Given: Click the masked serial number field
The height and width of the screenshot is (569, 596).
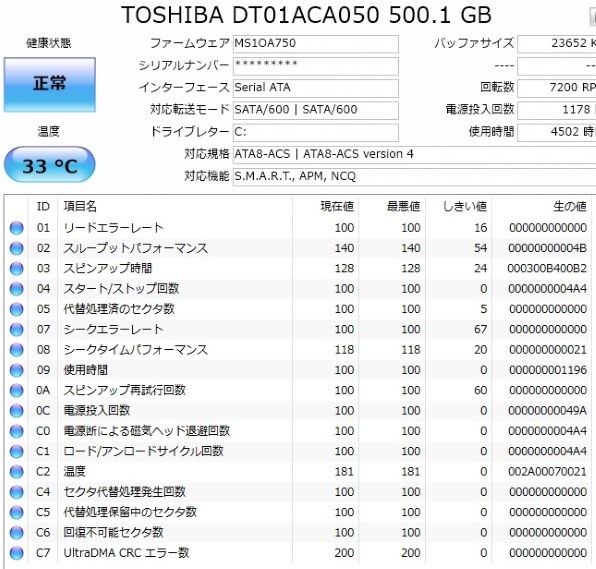Looking at the screenshot, I should (315, 66).
